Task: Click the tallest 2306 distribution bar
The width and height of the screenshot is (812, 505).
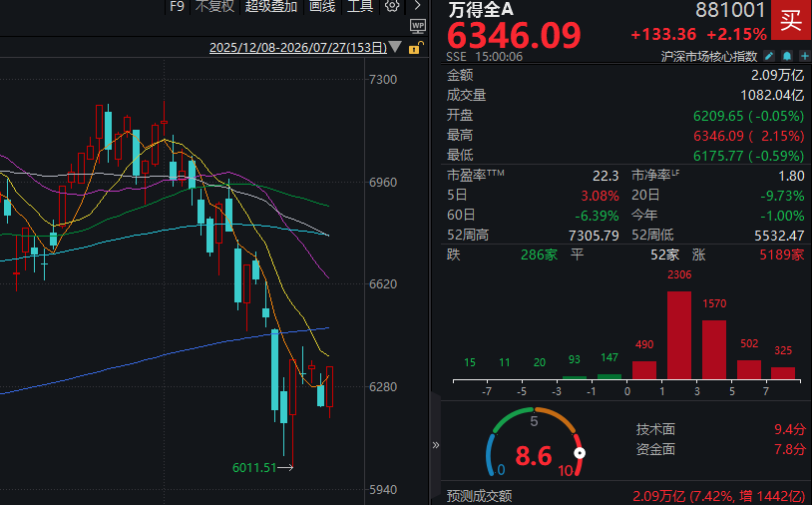Action: tap(679, 335)
